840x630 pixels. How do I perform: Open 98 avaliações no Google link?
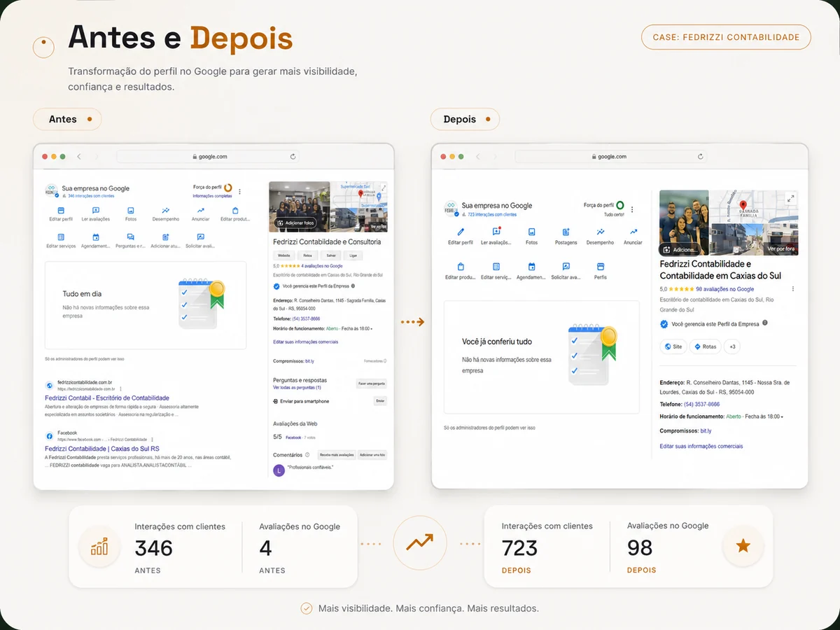click(724, 289)
